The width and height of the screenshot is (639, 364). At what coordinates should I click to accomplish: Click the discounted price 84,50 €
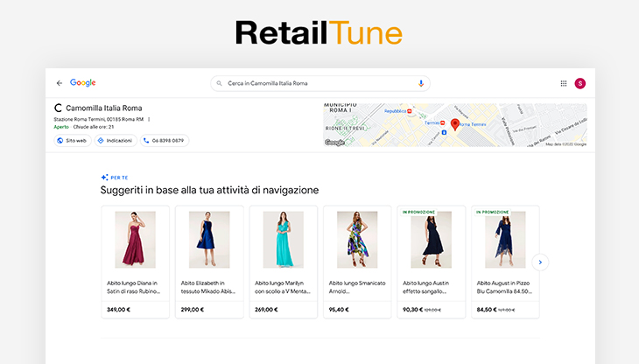(x=487, y=310)
